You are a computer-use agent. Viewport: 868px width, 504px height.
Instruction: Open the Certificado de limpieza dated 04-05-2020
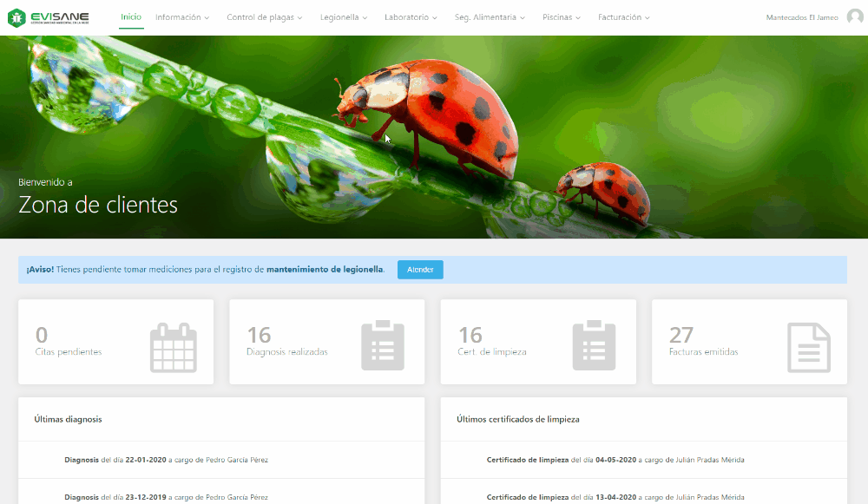615,460
